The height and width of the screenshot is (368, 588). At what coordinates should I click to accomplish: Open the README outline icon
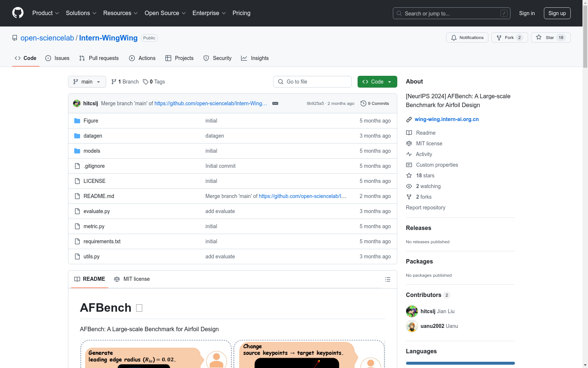pyautogui.click(x=387, y=279)
